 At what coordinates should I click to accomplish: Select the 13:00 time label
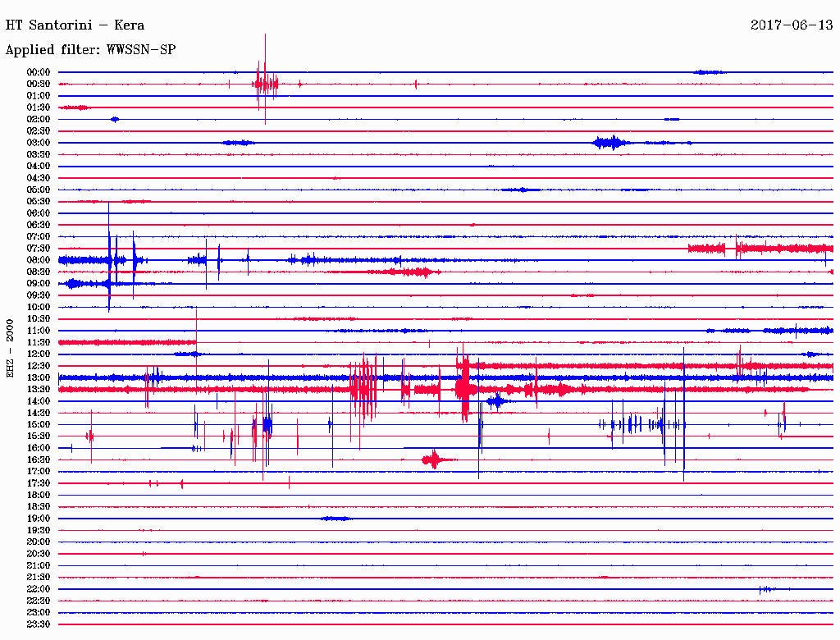point(39,378)
